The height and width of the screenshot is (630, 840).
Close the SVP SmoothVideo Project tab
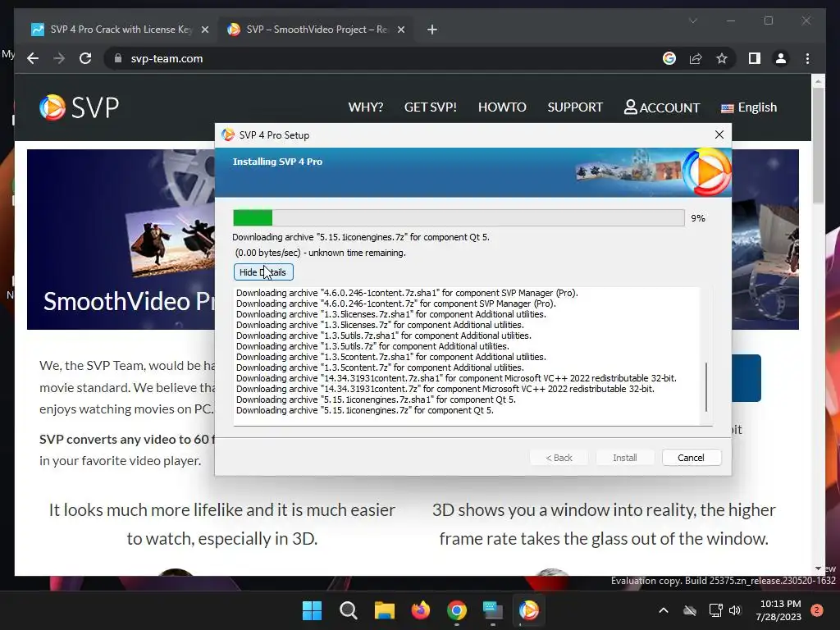point(400,30)
